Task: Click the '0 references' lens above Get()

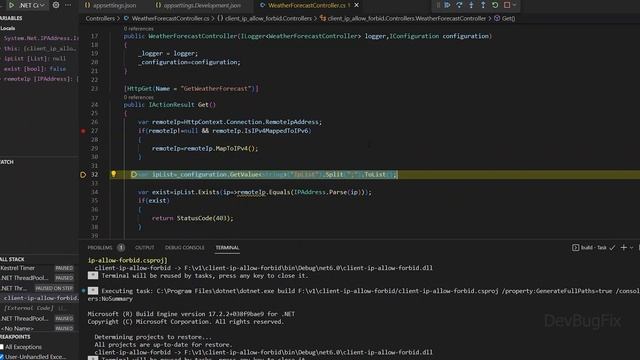Action: pyautogui.click(x=139, y=97)
